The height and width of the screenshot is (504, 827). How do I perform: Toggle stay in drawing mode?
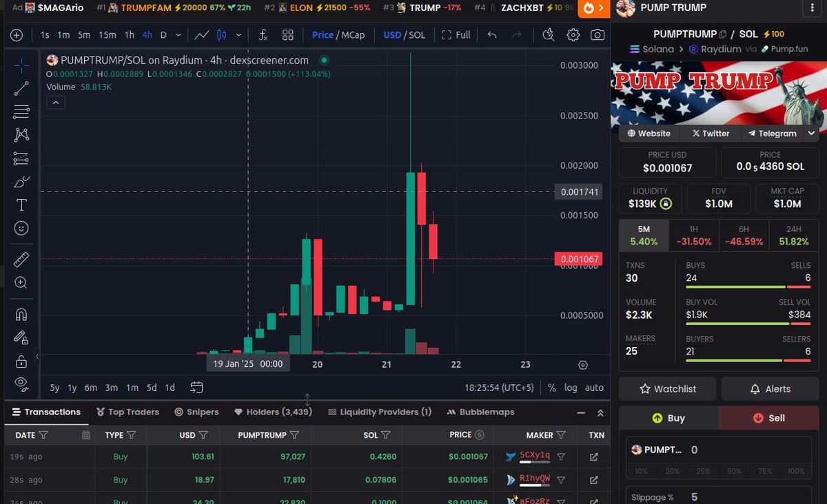click(21, 337)
